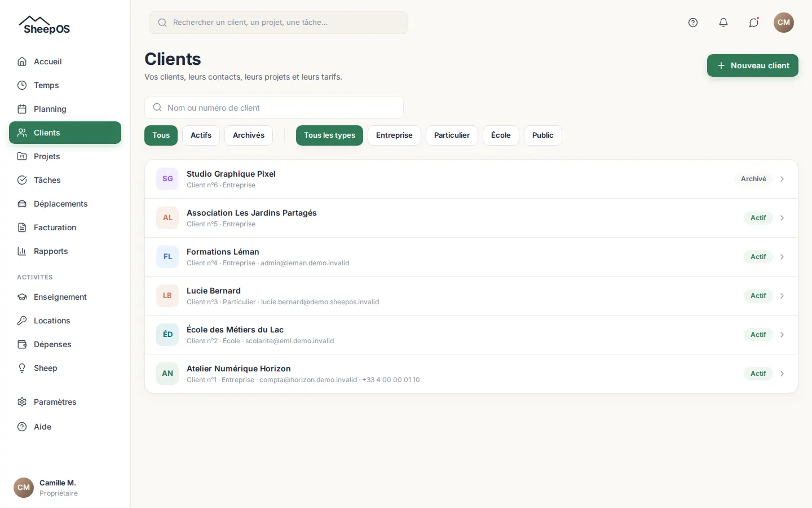Open Paramètres settings

coord(65,402)
